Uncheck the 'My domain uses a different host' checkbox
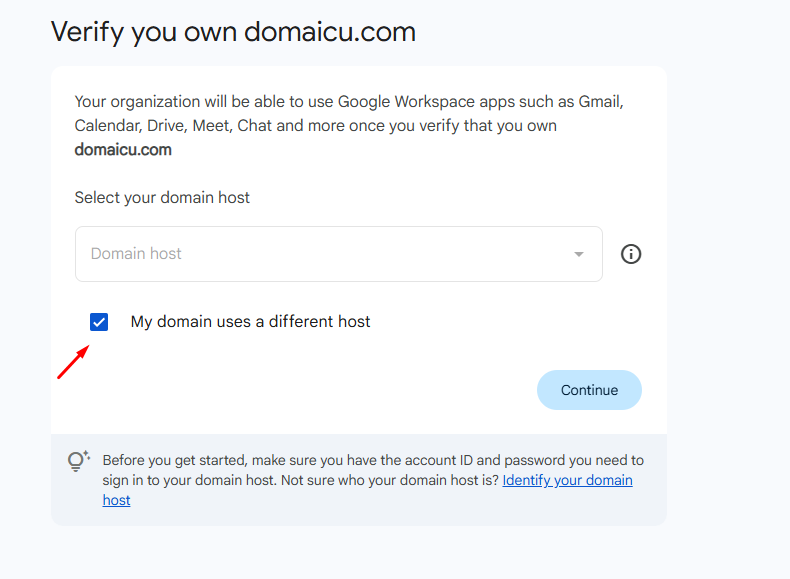 [x=99, y=322]
